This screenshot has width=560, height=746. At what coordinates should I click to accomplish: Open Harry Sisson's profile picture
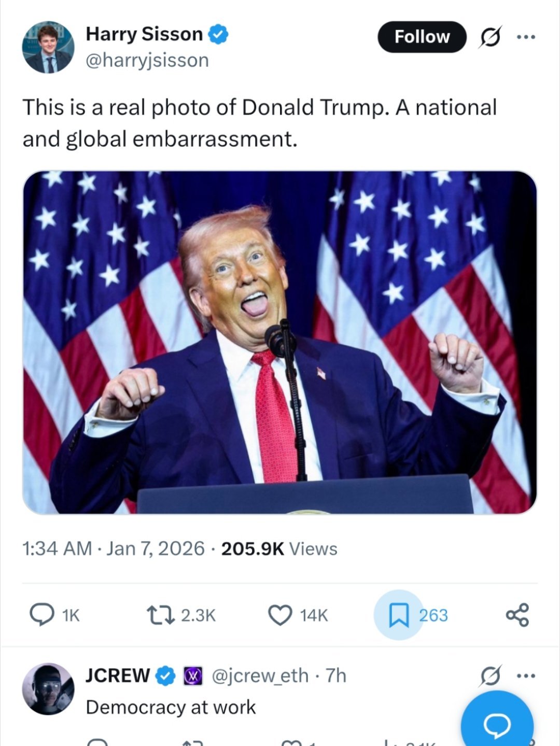[x=48, y=47]
